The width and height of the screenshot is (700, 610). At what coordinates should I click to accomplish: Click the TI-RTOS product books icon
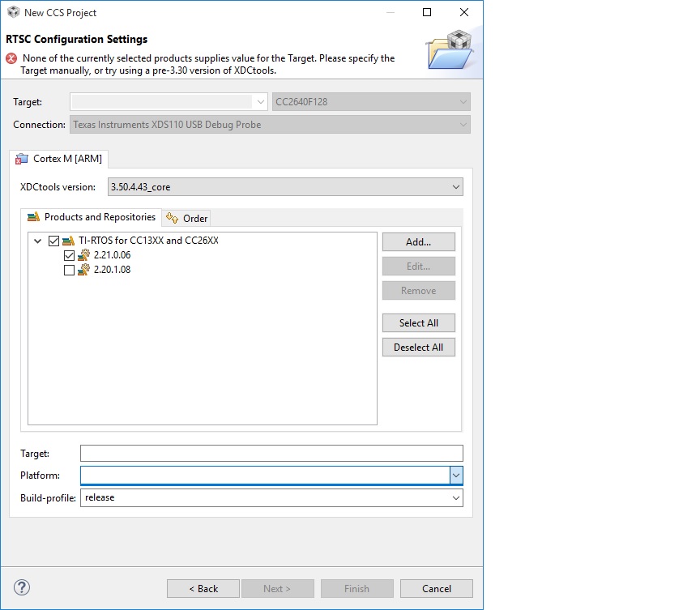(68, 241)
